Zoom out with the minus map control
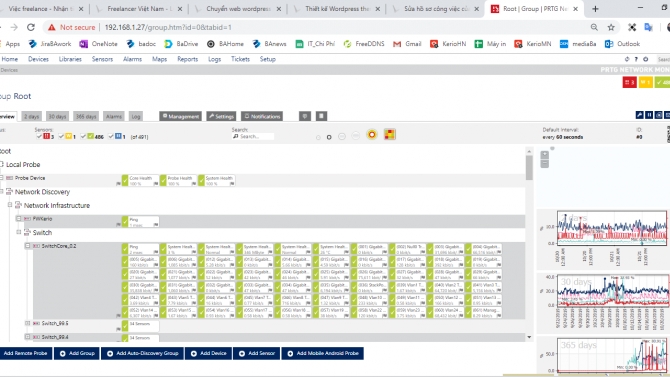 click(544, 164)
